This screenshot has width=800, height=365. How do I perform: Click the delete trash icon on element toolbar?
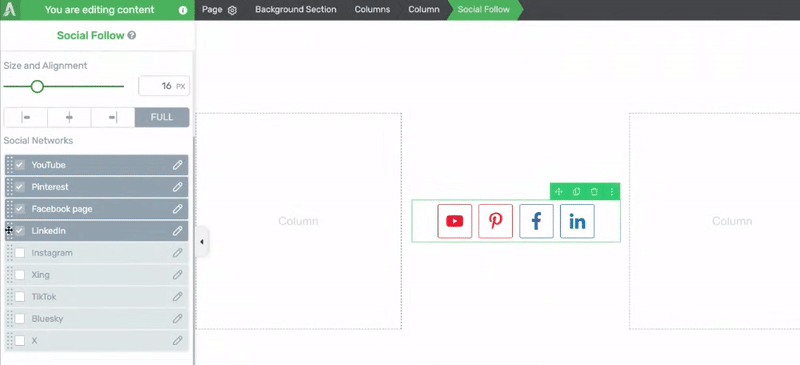[594, 191]
